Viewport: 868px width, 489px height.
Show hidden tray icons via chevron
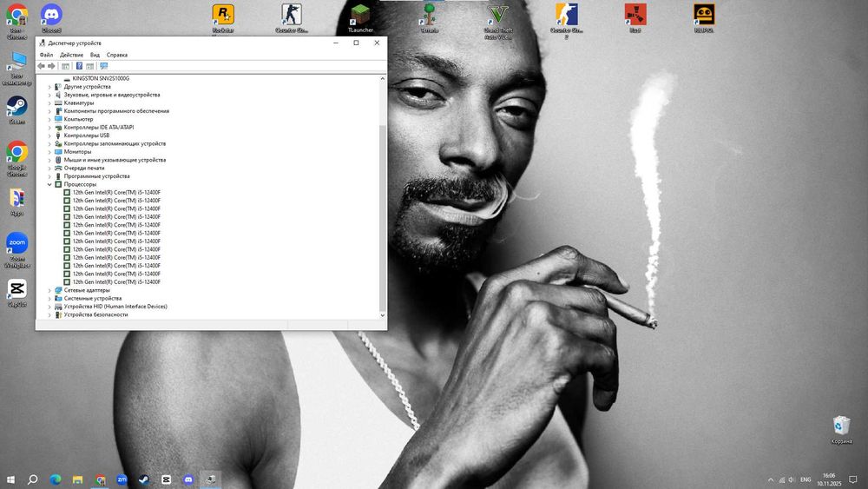pos(770,479)
